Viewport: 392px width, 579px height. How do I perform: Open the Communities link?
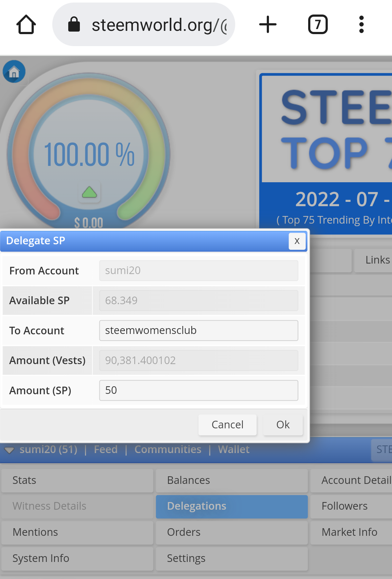[168, 449]
